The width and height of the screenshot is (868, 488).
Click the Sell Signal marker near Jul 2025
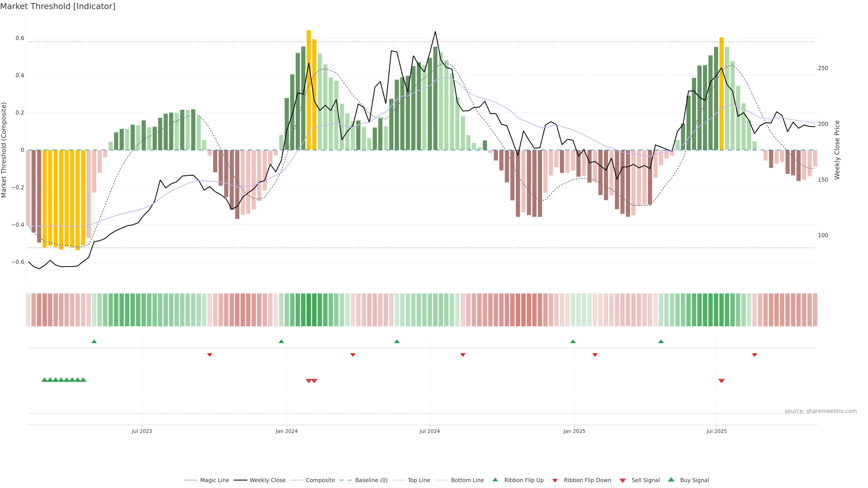[722, 381]
